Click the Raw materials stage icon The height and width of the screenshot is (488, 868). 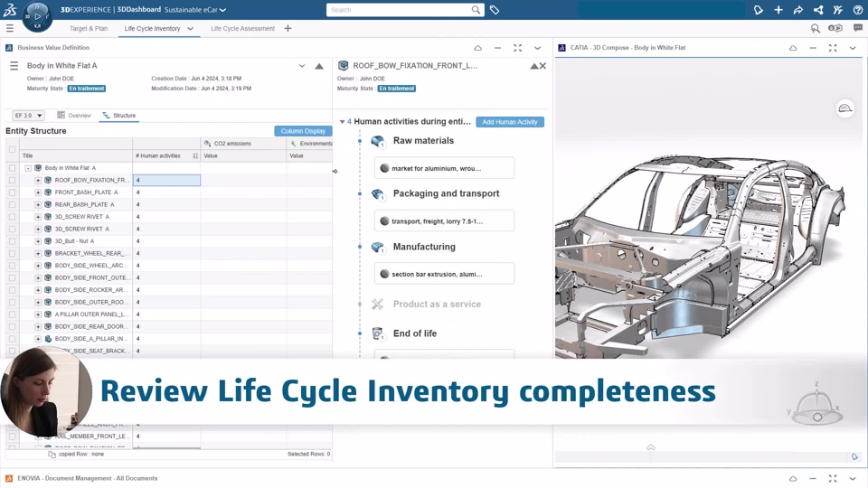[378, 141]
